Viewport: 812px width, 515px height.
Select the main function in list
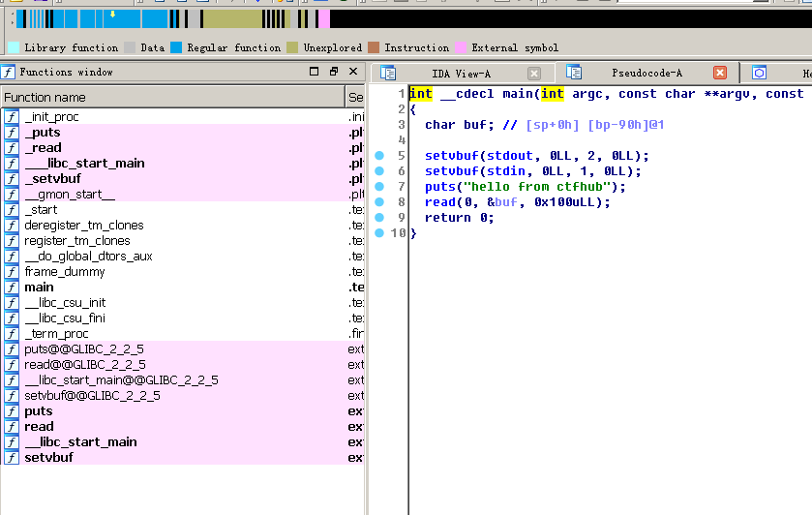coord(40,288)
